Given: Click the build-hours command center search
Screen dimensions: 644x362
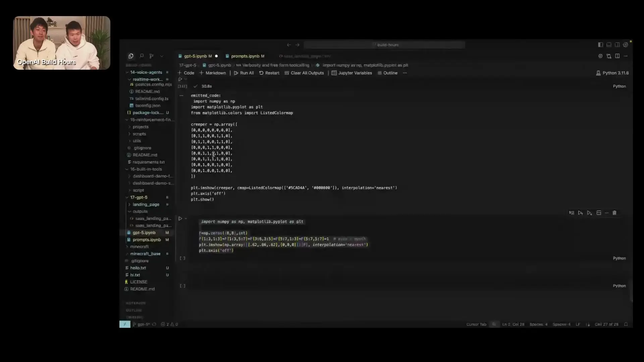Looking at the screenshot, I should 384,45.
